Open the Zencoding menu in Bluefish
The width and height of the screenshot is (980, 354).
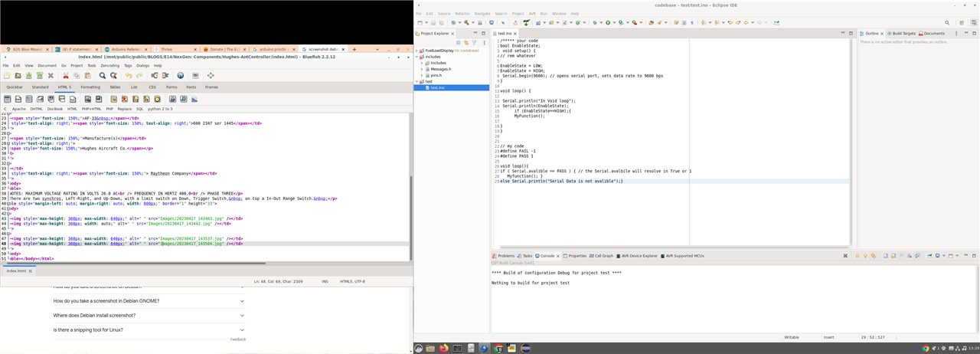pyautogui.click(x=109, y=66)
